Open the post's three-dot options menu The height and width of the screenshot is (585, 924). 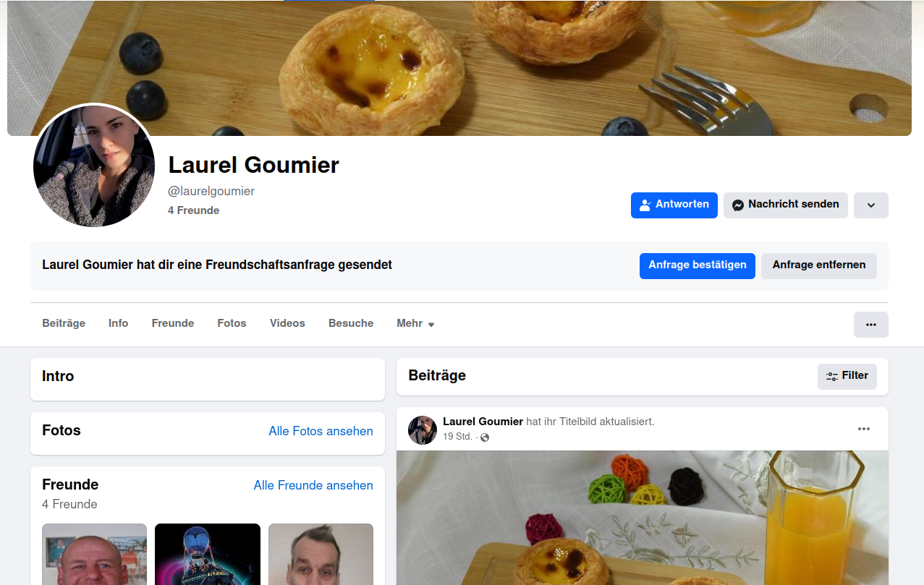[864, 429]
